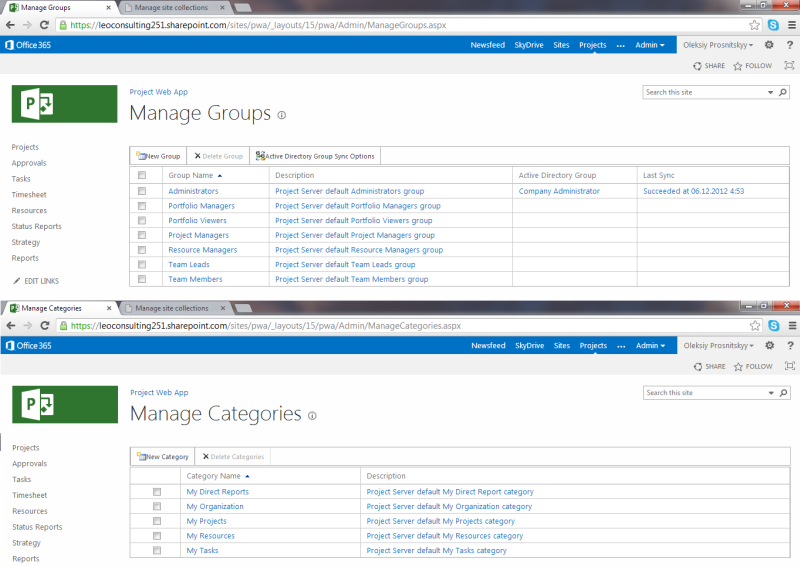Switch to Manage site collections tab in bottom window

coord(172,308)
